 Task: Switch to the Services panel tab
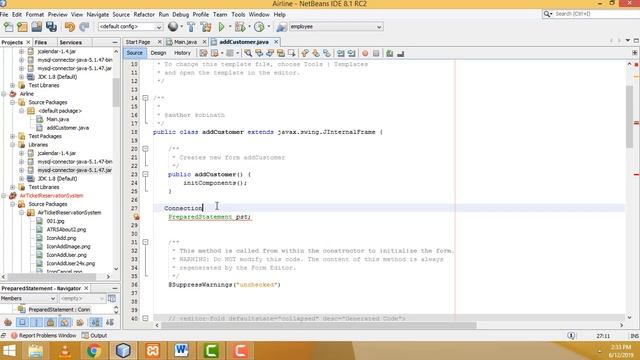71,42
